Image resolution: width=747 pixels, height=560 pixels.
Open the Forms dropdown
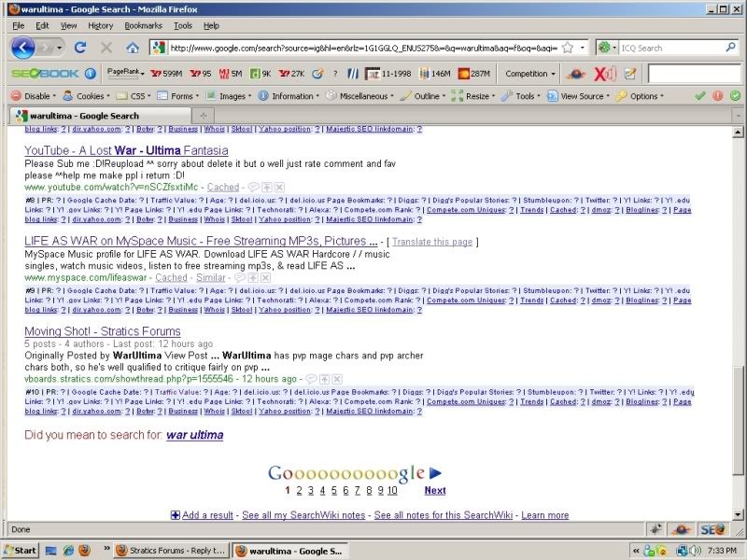click(178, 96)
